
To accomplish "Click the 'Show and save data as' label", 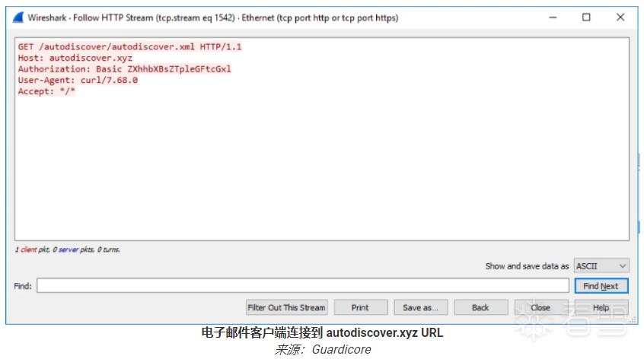I will (527, 266).
